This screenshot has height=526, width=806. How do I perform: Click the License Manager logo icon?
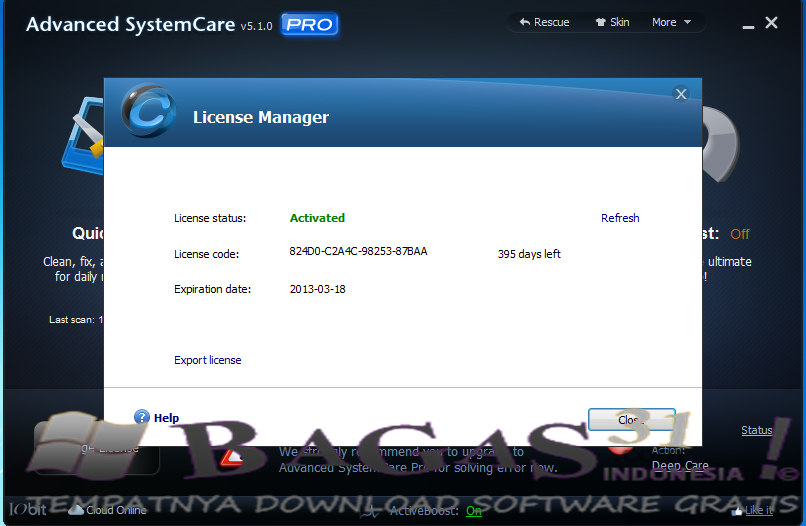coord(148,111)
